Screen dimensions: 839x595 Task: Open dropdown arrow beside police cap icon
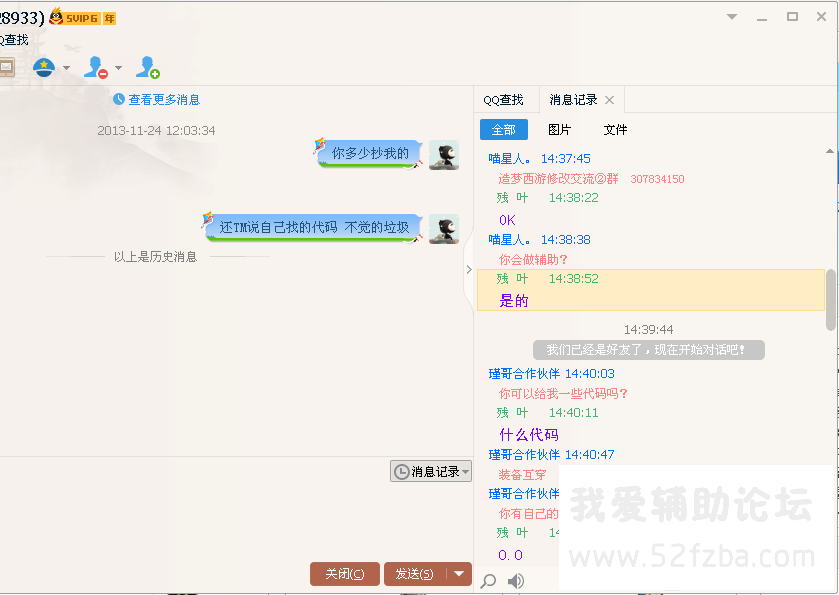coord(66,68)
